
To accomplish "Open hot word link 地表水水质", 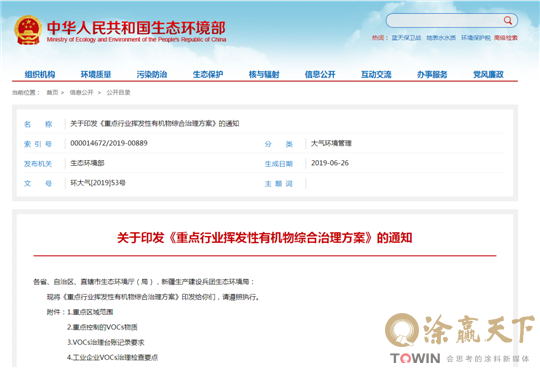I will 441,38.
